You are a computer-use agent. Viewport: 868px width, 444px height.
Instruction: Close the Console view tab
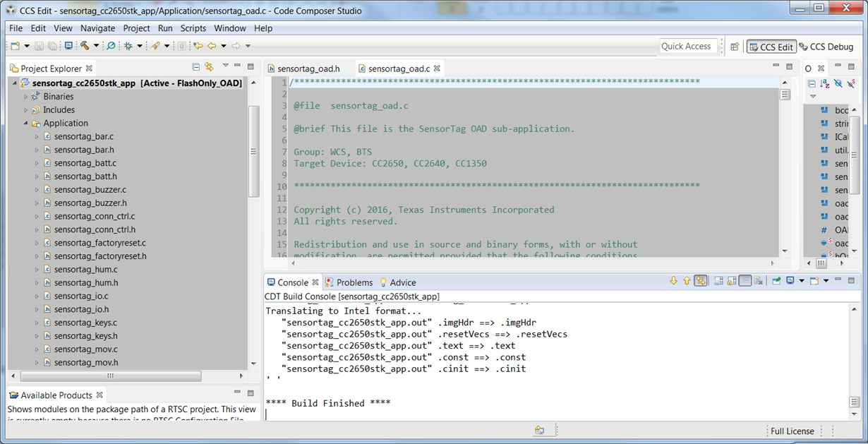[x=315, y=282]
